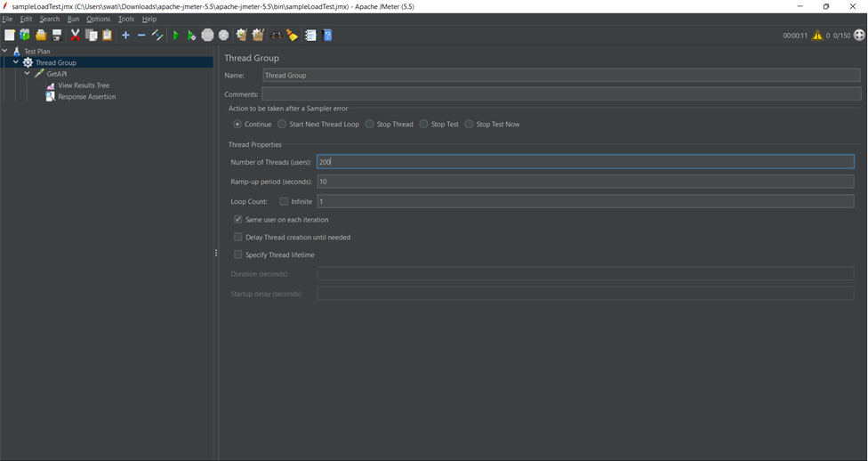Open the Run menu
The image size is (868, 461).
[x=73, y=19]
